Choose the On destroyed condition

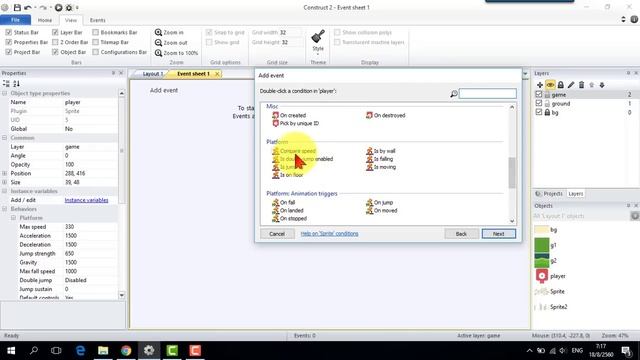coord(385,116)
